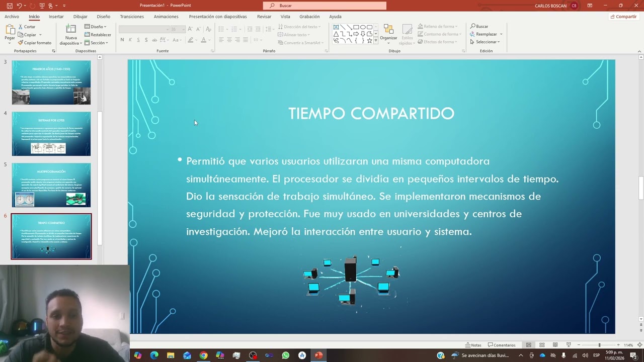
Task: Expand the shapes gallery More arrow
Action: 375,41
